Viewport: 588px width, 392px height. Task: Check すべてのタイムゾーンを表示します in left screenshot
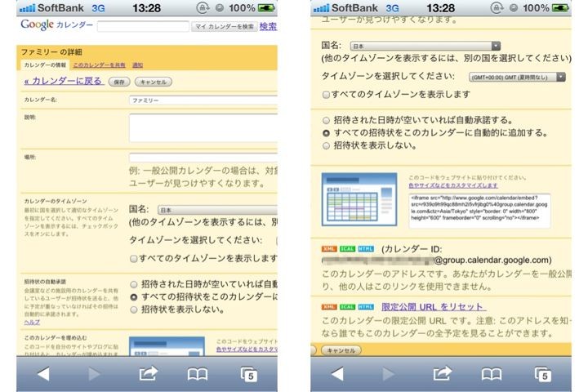click(x=133, y=258)
